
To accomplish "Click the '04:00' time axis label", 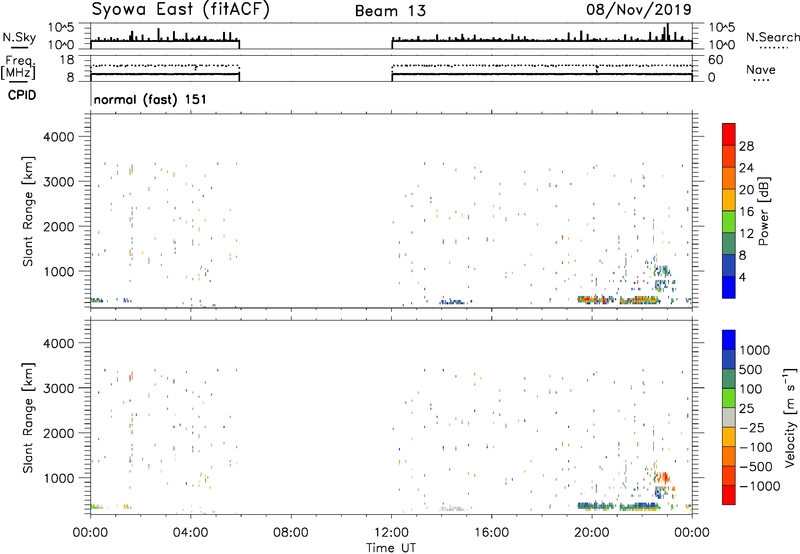I will point(190,533).
